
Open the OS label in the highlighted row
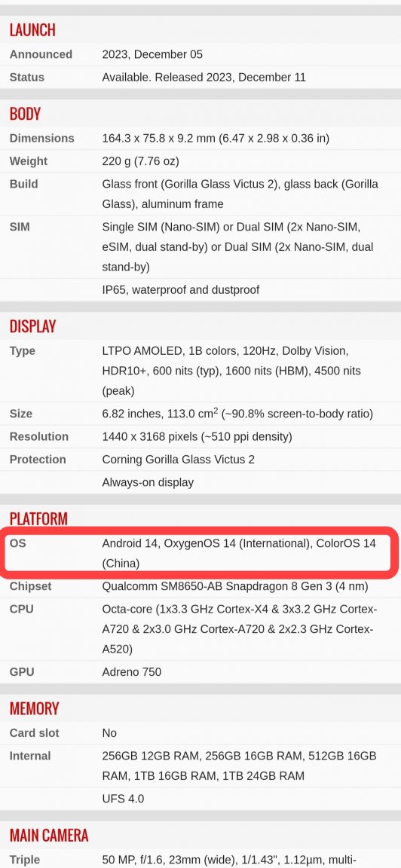pyautogui.click(x=18, y=543)
